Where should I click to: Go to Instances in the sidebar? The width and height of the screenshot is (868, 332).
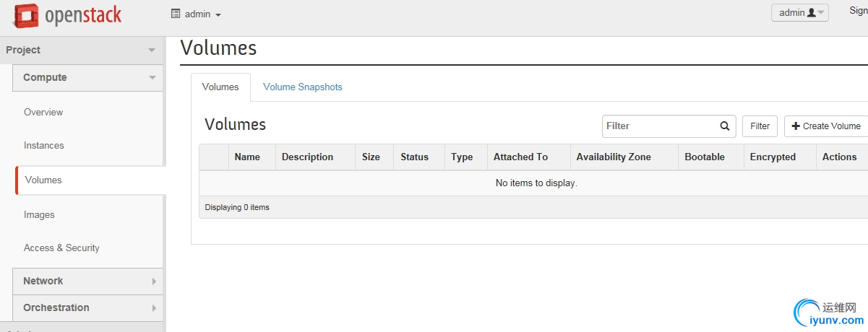click(x=44, y=146)
